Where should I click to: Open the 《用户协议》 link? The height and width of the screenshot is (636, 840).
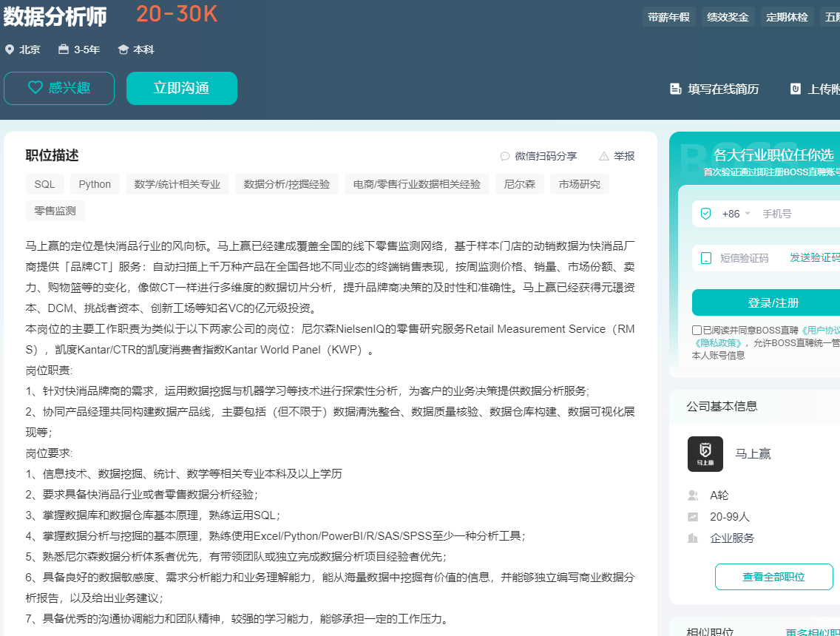(x=819, y=330)
